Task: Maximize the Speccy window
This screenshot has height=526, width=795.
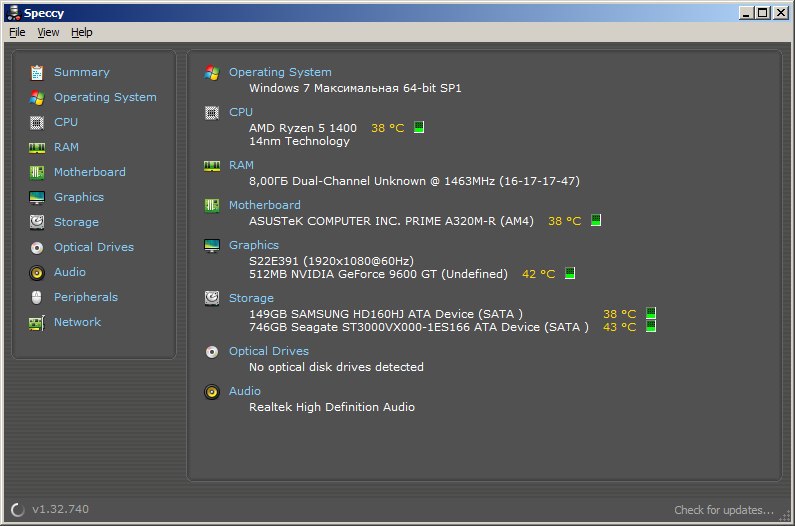Action: click(x=763, y=13)
